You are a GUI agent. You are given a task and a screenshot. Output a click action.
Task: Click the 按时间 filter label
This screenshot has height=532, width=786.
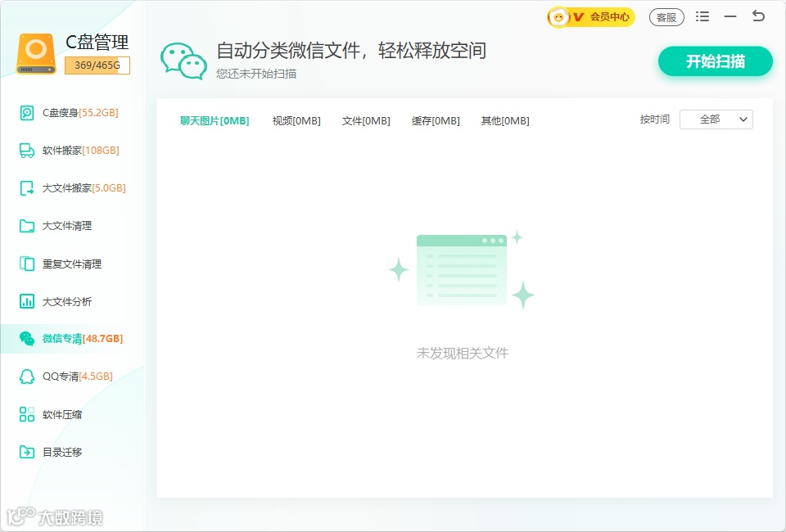coord(655,119)
